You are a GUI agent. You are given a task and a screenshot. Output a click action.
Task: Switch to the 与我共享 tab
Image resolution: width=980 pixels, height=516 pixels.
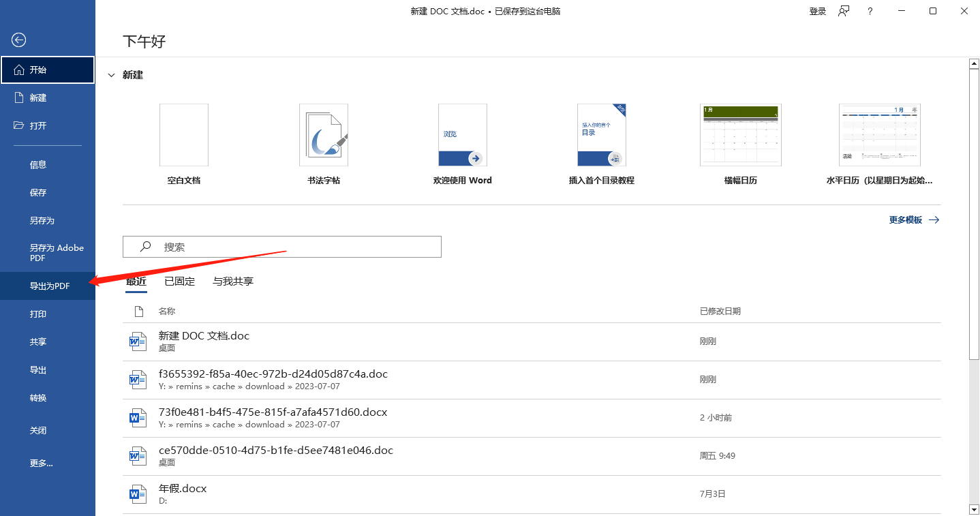pos(233,282)
